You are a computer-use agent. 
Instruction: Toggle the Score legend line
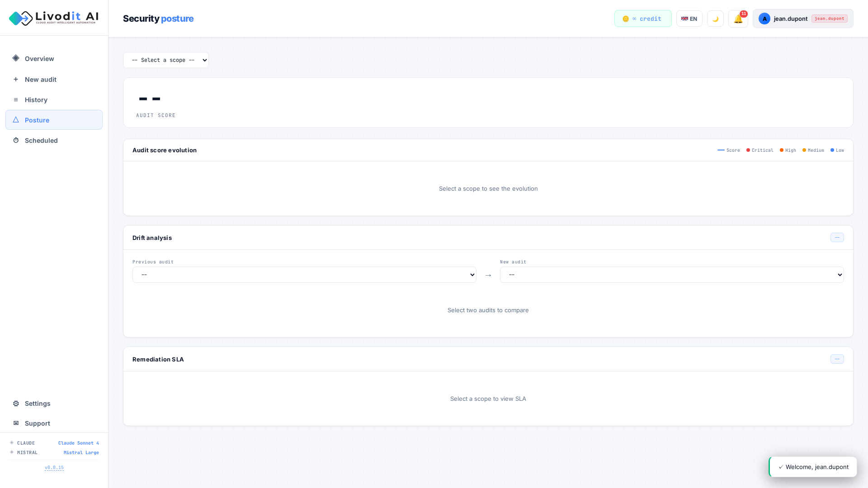click(x=728, y=150)
